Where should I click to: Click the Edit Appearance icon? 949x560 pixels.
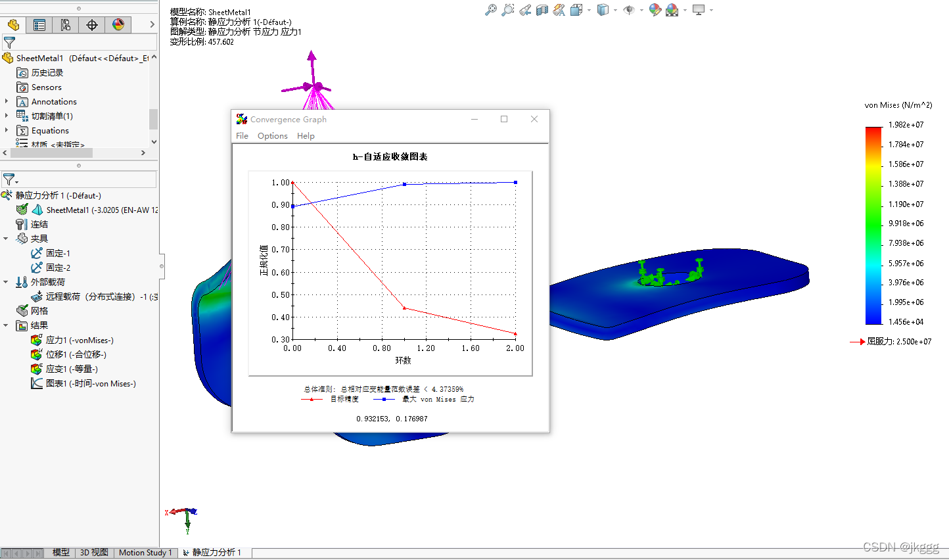click(x=655, y=10)
